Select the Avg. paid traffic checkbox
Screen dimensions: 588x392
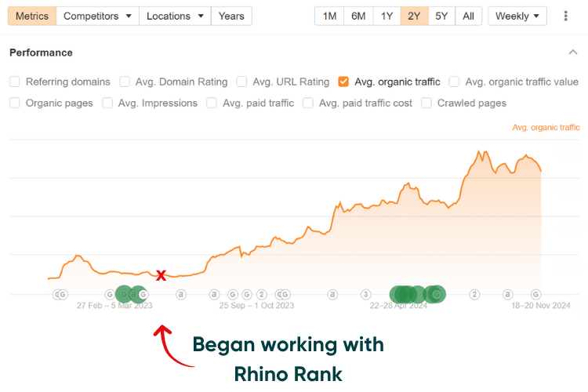coord(212,103)
